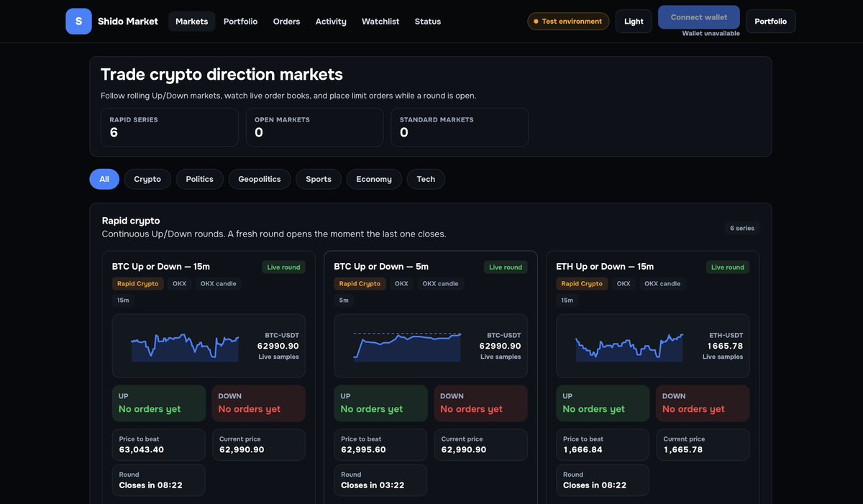Open ETH Up or Down — 15m market
The width and height of the screenshot is (863, 504).
point(605,267)
